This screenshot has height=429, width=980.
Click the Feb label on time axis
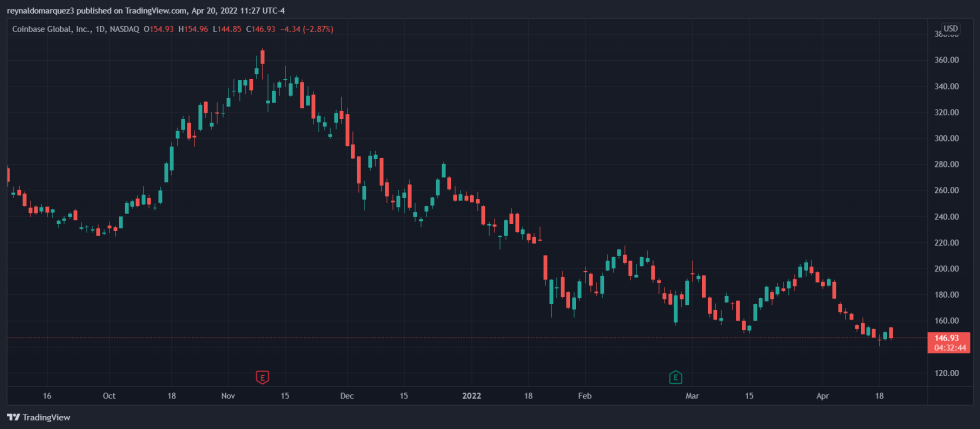coord(585,396)
